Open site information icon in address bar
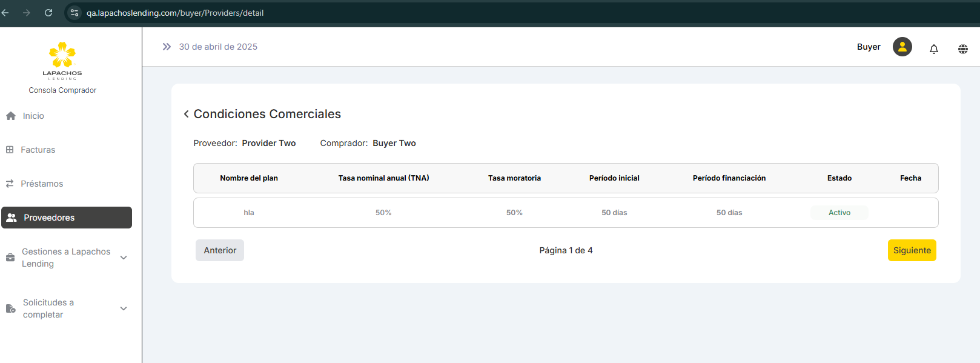 [74, 13]
